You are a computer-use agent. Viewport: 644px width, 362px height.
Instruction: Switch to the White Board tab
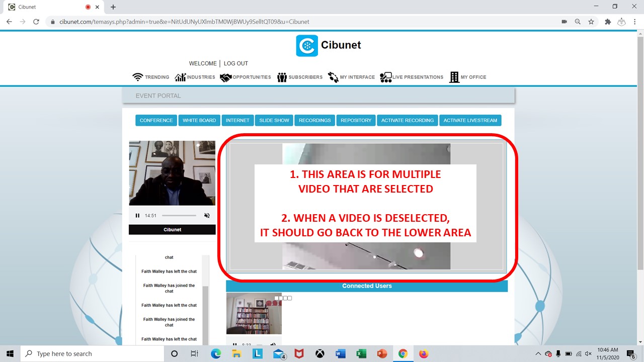coord(199,120)
